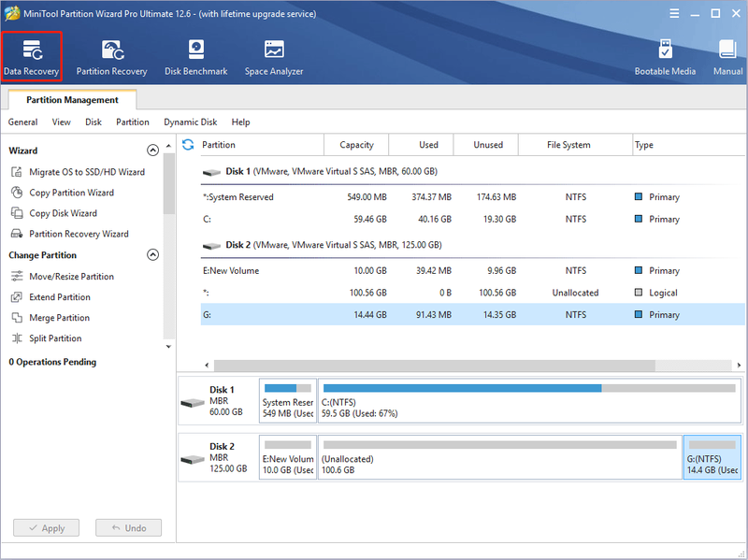This screenshot has width=748, height=560.
Task: Open the Partition menu
Action: (133, 122)
